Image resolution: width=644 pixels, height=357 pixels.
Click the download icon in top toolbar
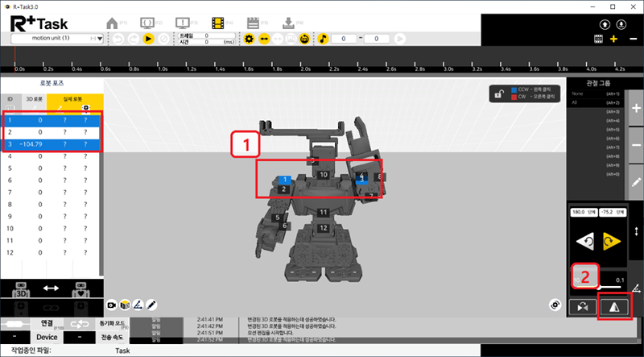click(x=288, y=23)
